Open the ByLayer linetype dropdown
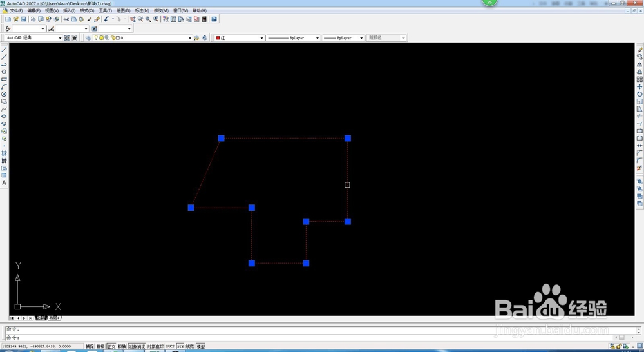This screenshot has width=644, height=352. click(317, 38)
